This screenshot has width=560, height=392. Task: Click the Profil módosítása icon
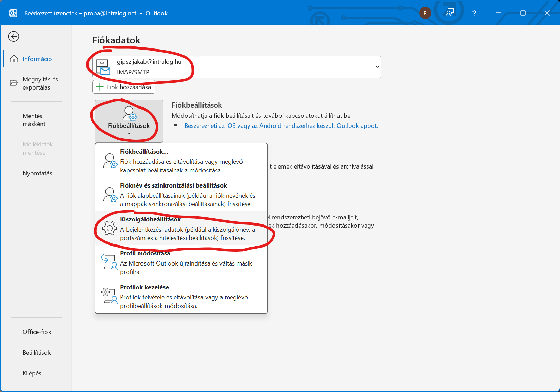(109, 262)
